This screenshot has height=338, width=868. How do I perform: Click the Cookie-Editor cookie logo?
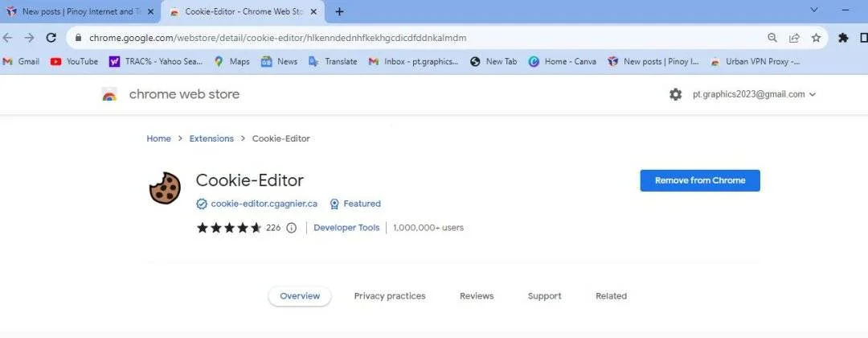(x=165, y=188)
